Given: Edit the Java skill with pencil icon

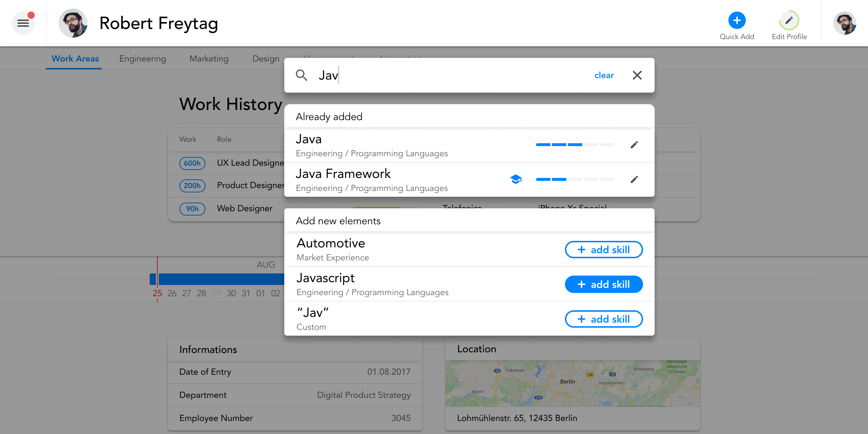Looking at the screenshot, I should (634, 145).
